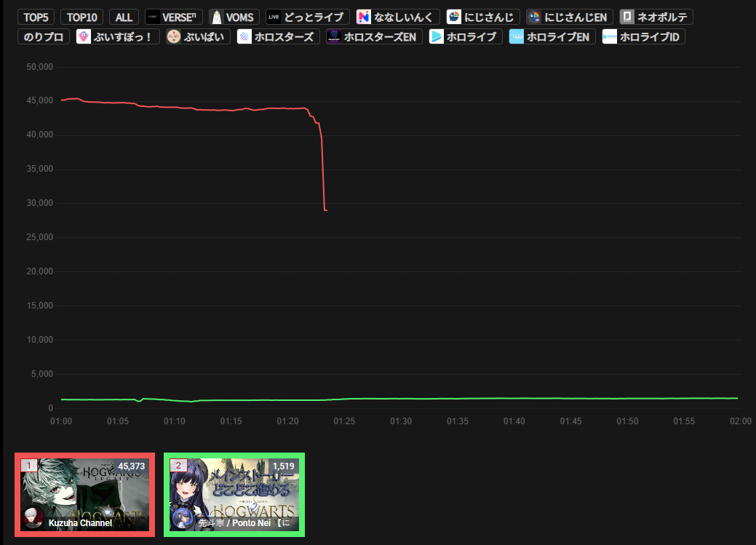Click the 45,373 viewer count
This screenshot has height=545, width=756.
point(131,466)
